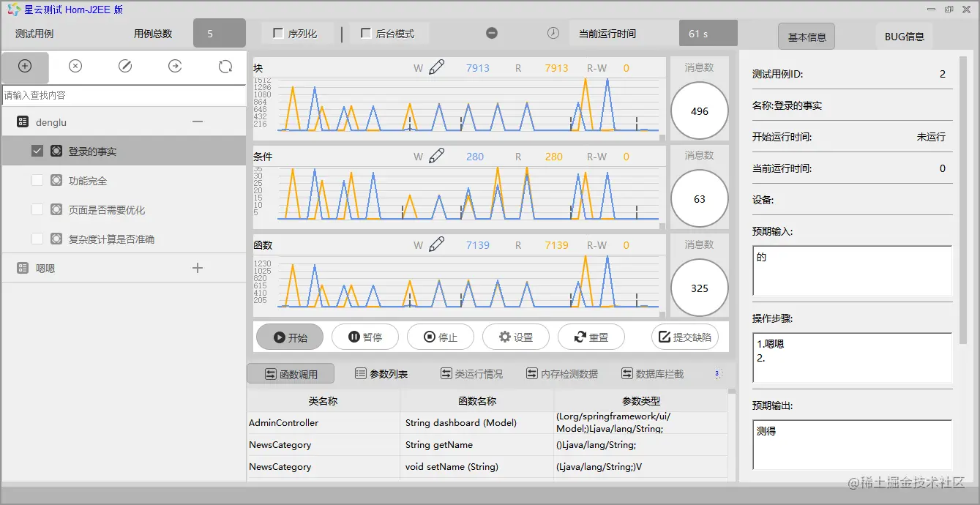
Task: Click pencil edit icon in 块 chart header
Action: 437,68
